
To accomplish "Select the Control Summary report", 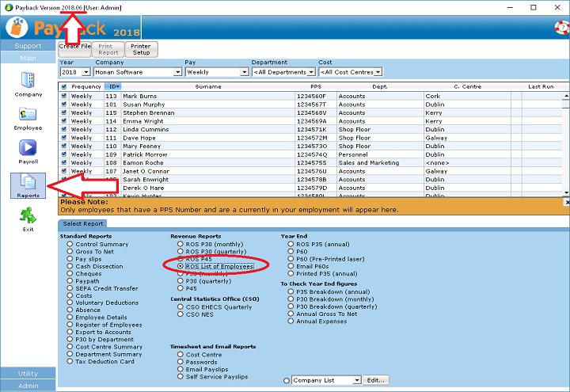I will (x=70, y=244).
